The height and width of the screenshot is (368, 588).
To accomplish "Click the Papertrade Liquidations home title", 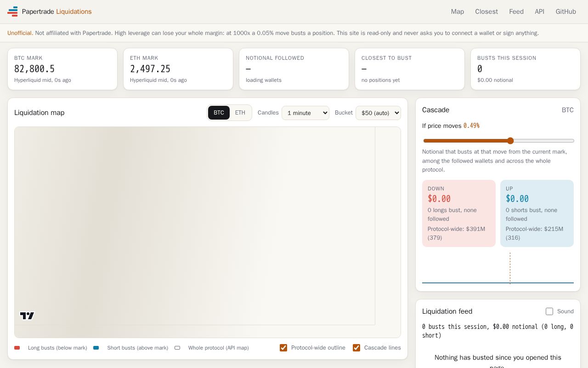I will (57, 11).
